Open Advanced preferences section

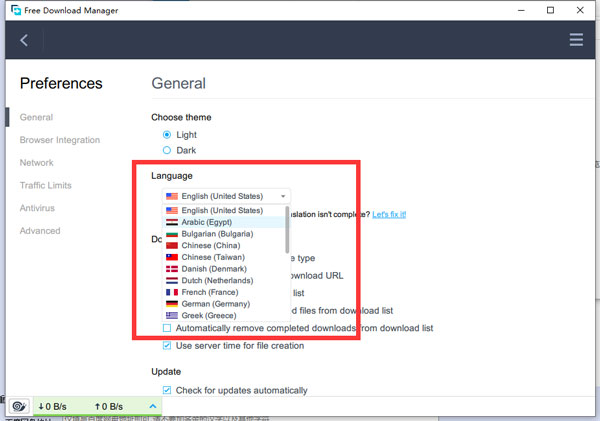pos(40,231)
